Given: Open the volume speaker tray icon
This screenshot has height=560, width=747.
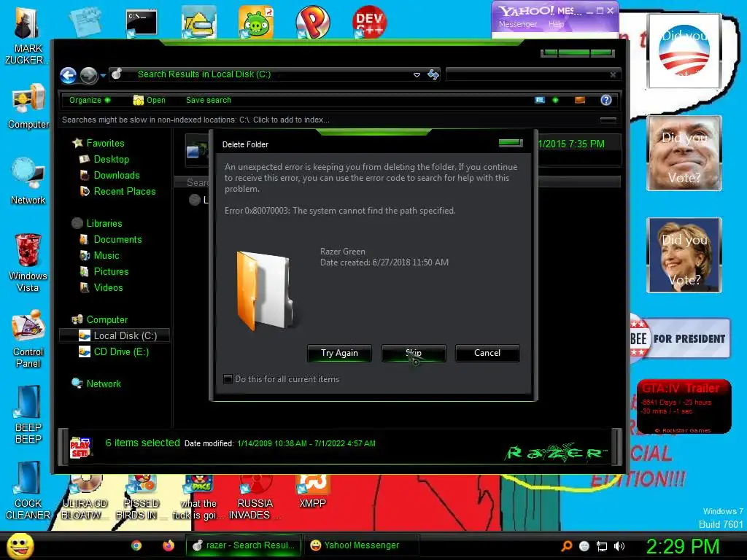Looking at the screenshot, I should point(619,547).
